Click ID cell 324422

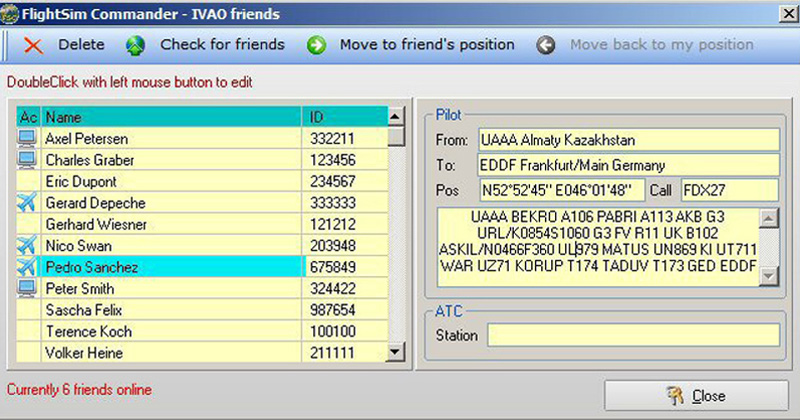pyautogui.click(x=345, y=288)
